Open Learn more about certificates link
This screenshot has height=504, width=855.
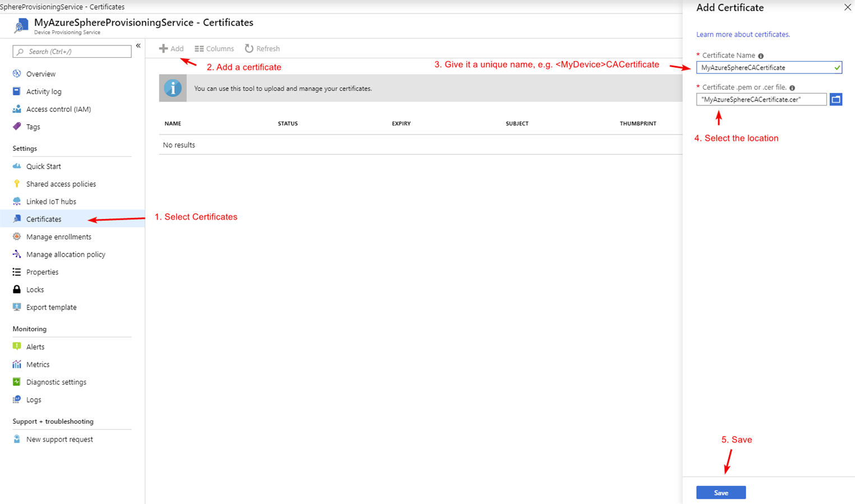coord(743,35)
